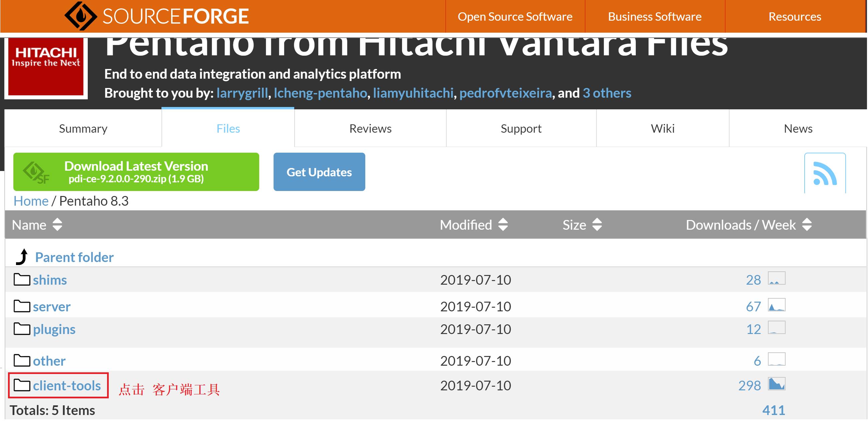Open the client-tools folder link
The image size is (868, 421).
coord(67,386)
